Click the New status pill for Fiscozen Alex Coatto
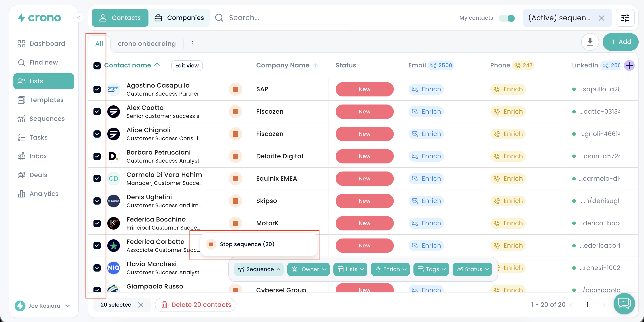Viewport: 644px width, 322px height. pos(364,112)
